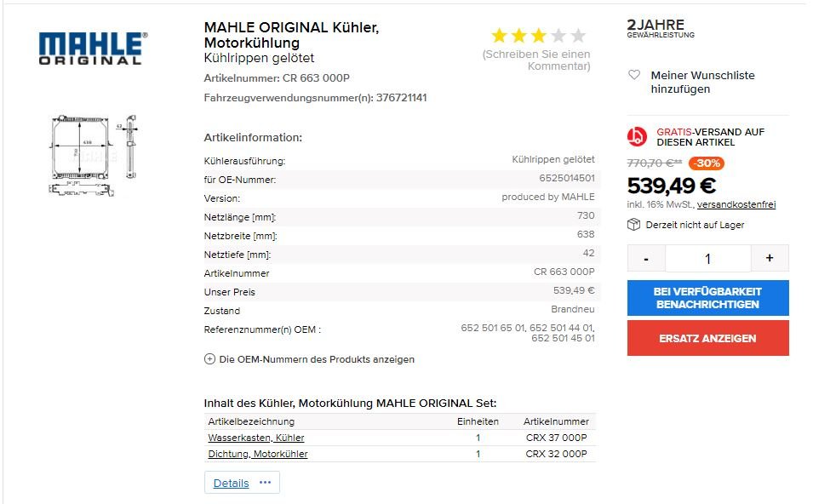Open the radiator technical drawing thumbnail
The image size is (813, 504).
[93, 156]
